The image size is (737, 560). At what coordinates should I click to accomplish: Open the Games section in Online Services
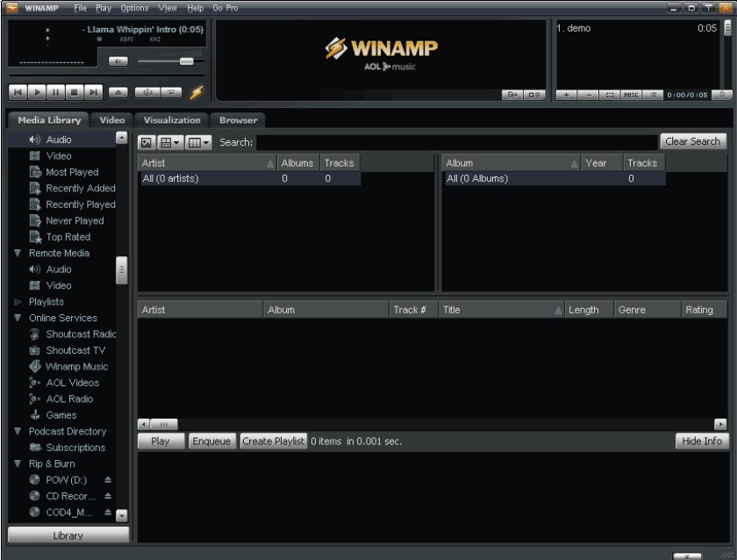(x=61, y=413)
